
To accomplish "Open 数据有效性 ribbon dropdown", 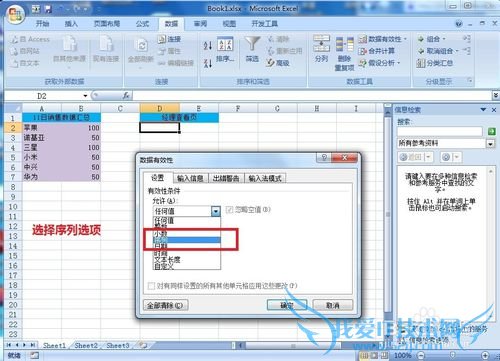I will [x=405, y=39].
